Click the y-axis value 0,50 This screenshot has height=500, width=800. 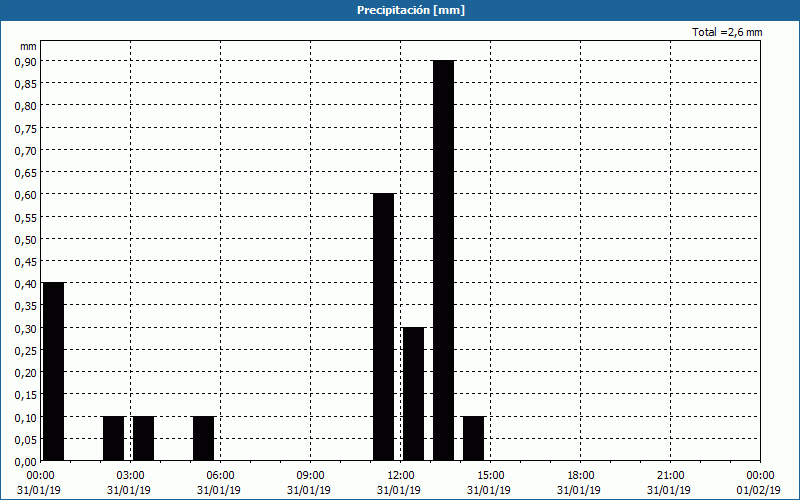pyautogui.click(x=26, y=240)
